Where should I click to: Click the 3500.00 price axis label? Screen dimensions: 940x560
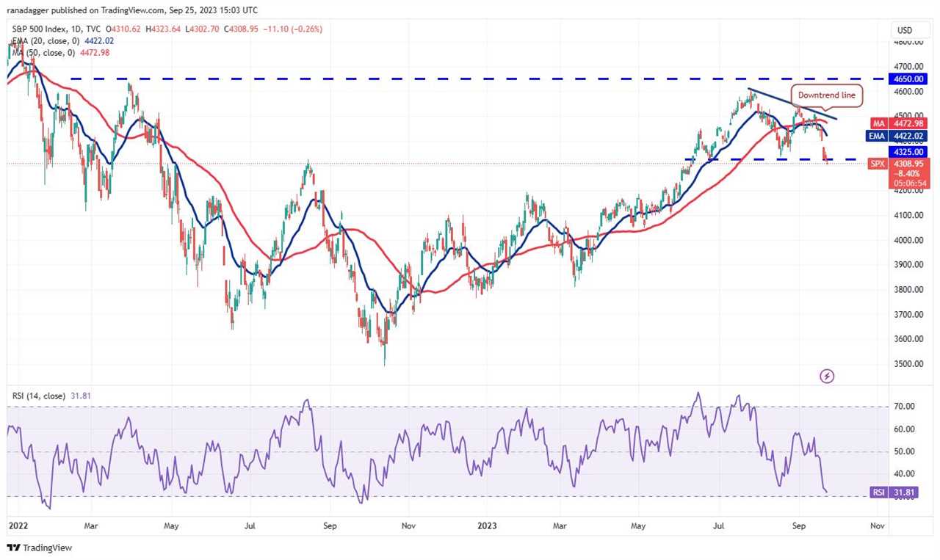[x=910, y=364]
